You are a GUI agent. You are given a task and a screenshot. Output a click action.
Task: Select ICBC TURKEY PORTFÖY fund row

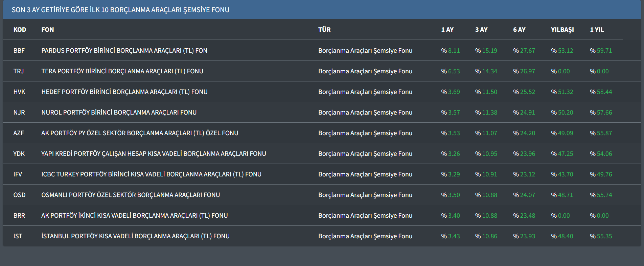click(x=151, y=174)
